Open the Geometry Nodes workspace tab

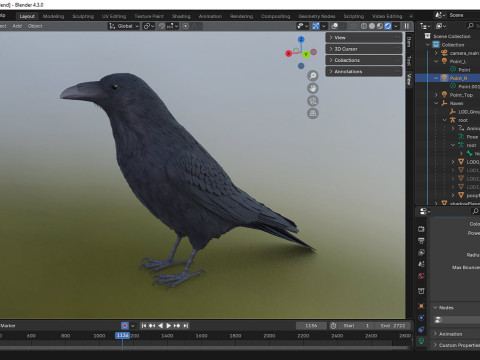pyautogui.click(x=317, y=16)
